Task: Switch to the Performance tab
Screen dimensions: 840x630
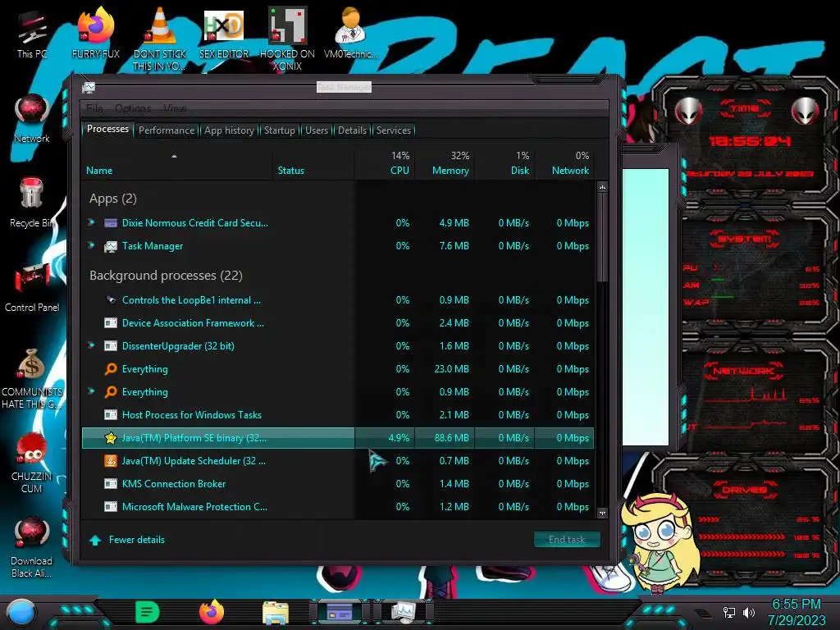Action: point(167,130)
